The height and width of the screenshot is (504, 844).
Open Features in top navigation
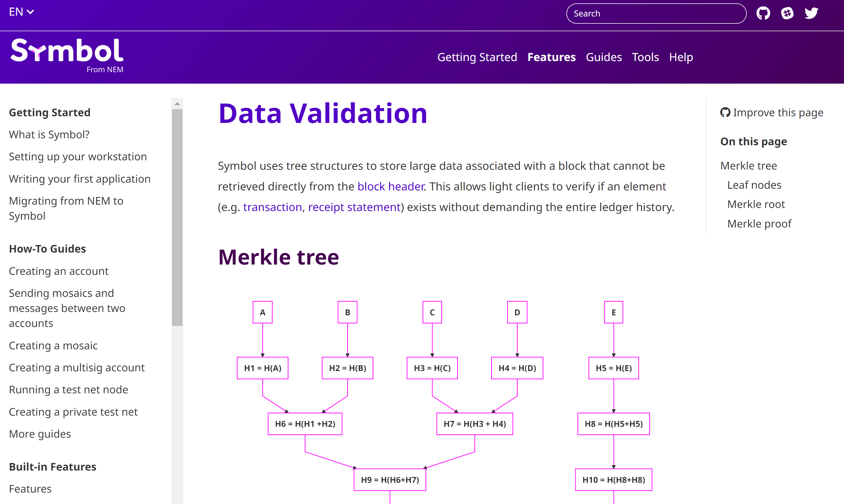tap(551, 57)
